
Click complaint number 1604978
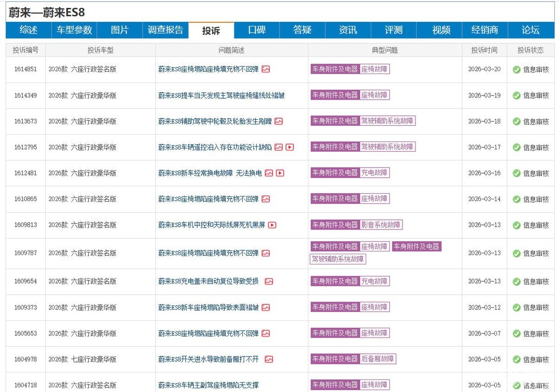coord(25,359)
